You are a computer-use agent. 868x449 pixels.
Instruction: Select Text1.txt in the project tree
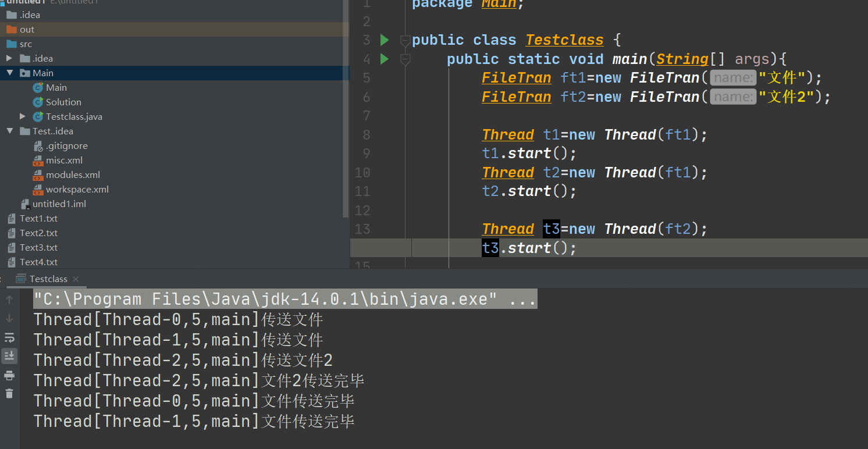(x=32, y=218)
